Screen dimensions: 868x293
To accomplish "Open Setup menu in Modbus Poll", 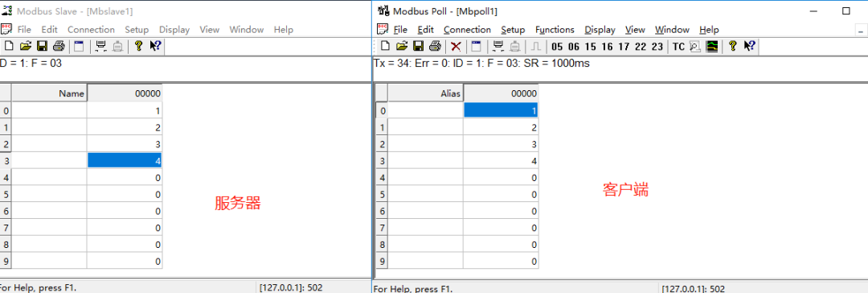I will pyautogui.click(x=513, y=30).
